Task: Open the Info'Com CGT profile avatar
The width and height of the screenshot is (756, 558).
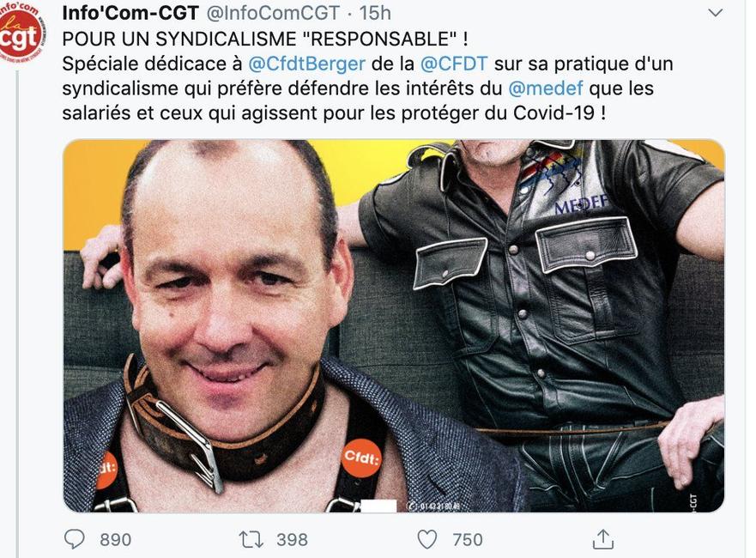Action: coord(22,33)
